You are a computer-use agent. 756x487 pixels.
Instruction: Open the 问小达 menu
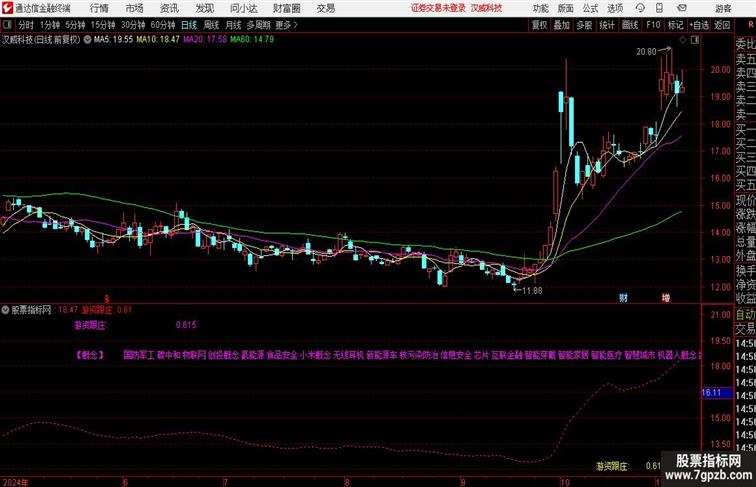click(243, 8)
